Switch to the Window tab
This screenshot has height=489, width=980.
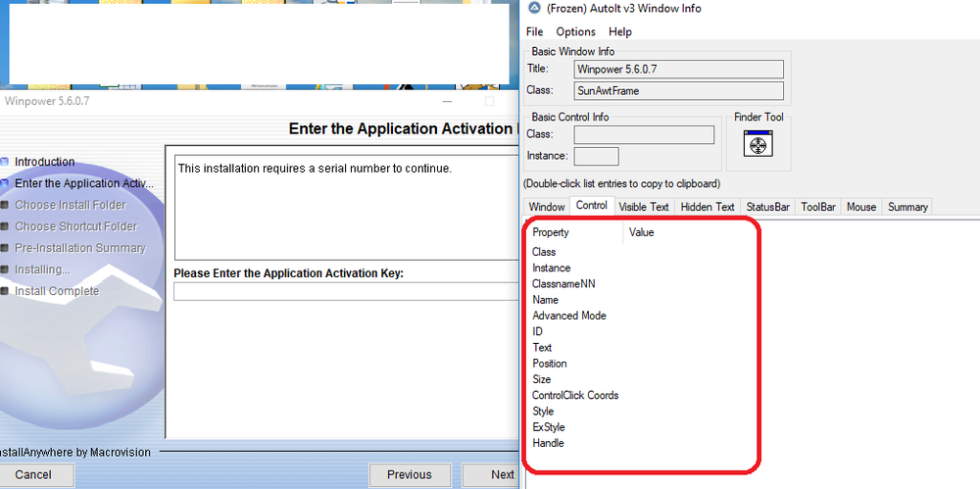pyautogui.click(x=546, y=207)
